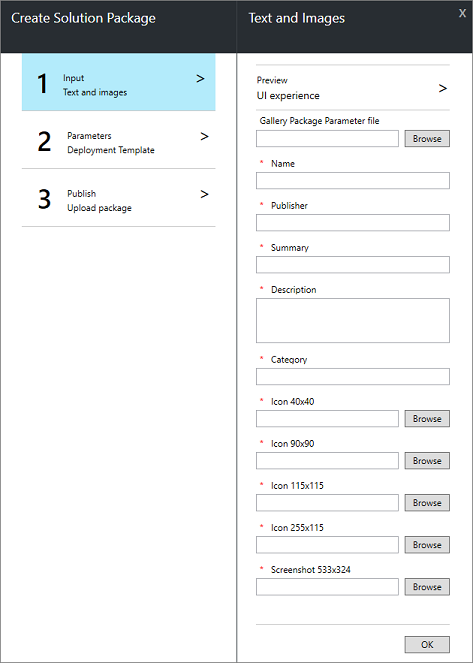Image resolution: width=473 pixels, height=663 pixels.
Task: Click into the Summary field
Action: pyautogui.click(x=353, y=264)
